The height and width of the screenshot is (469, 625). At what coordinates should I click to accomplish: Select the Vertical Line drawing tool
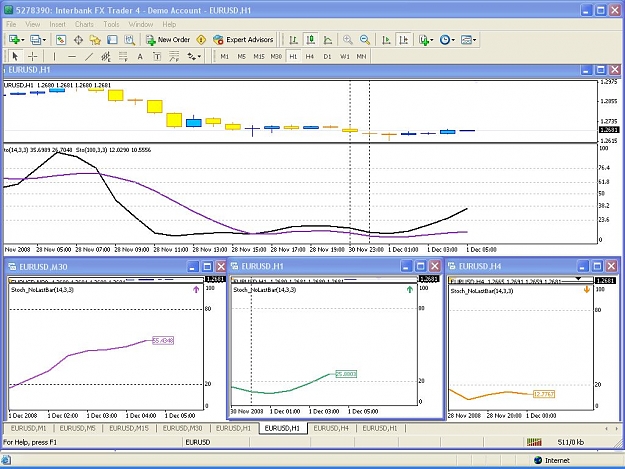point(54,57)
